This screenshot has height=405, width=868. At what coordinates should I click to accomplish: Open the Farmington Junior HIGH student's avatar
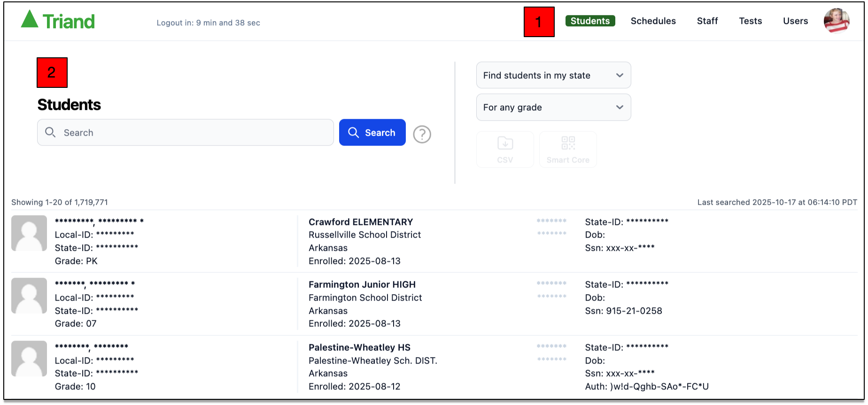click(29, 296)
